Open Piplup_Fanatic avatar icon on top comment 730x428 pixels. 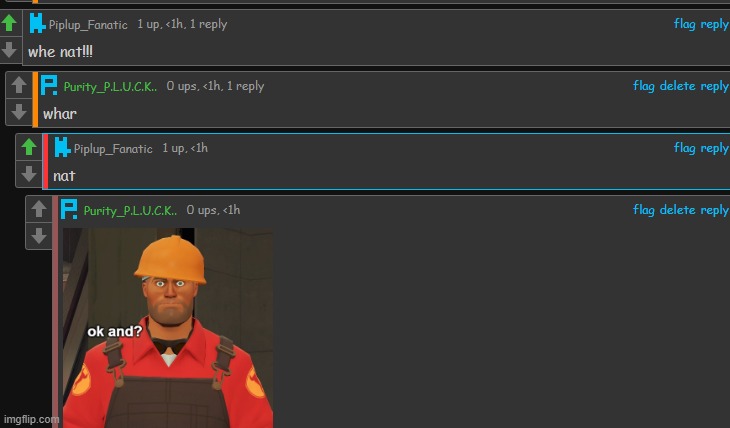coord(37,23)
